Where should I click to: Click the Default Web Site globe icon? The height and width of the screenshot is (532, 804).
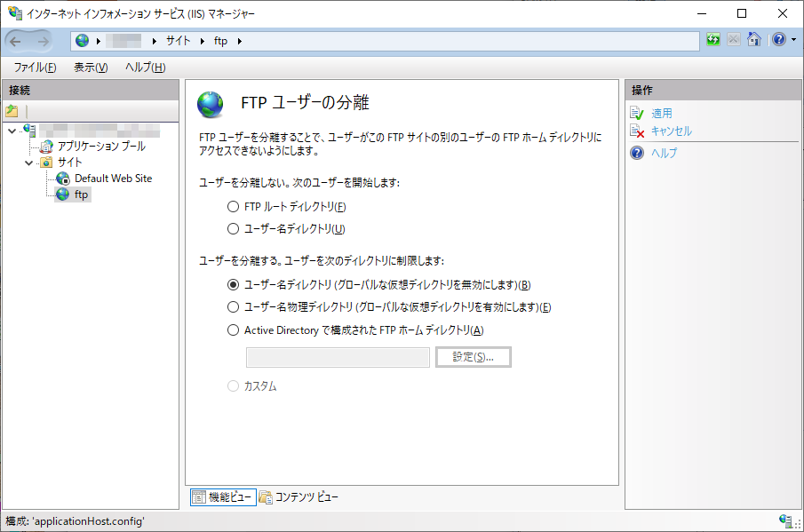(63, 179)
